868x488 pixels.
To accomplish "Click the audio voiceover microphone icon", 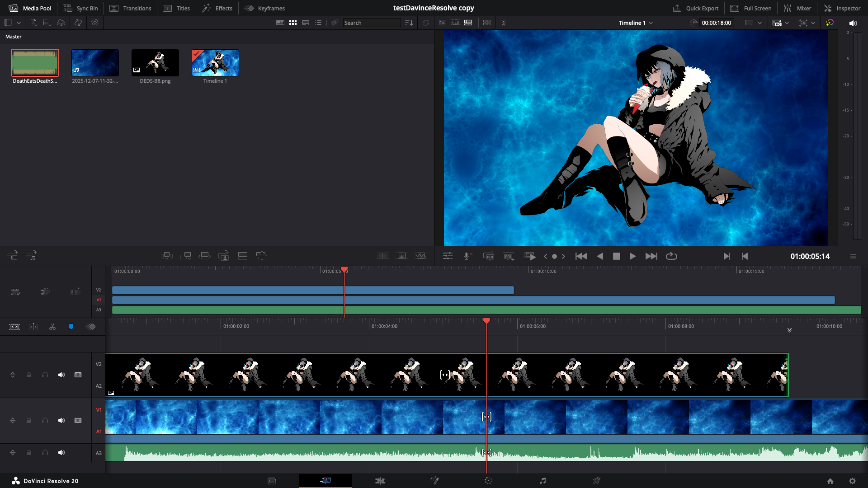I will pyautogui.click(x=467, y=256).
